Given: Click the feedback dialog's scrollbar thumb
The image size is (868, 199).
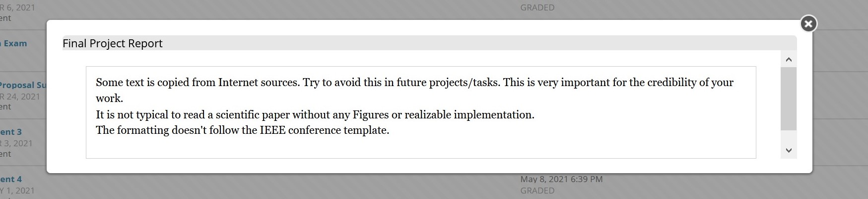Looking at the screenshot, I should (x=789, y=99).
